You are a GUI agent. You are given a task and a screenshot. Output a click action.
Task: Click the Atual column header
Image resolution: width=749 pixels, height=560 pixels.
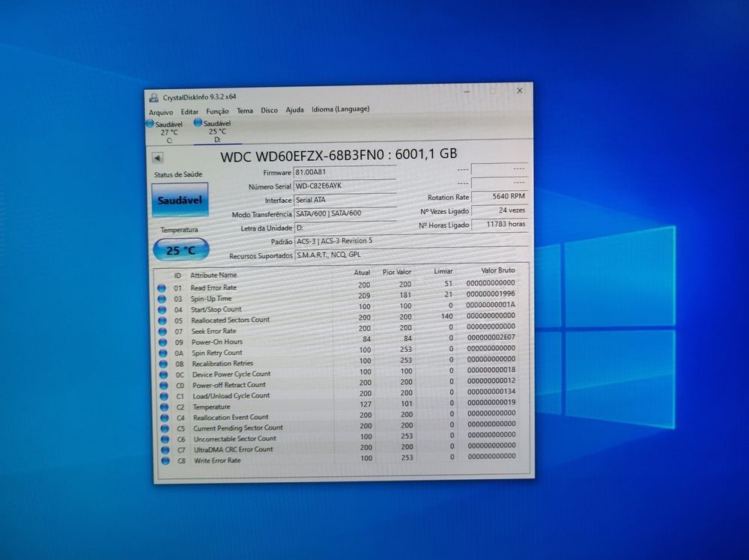[x=362, y=273]
